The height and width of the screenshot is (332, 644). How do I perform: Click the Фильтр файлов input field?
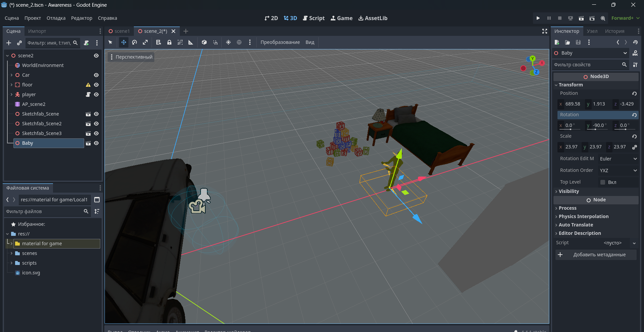click(47, 211)
